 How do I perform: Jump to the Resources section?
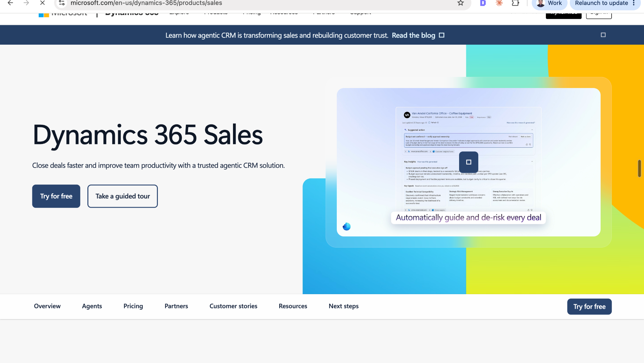point(293,306)
